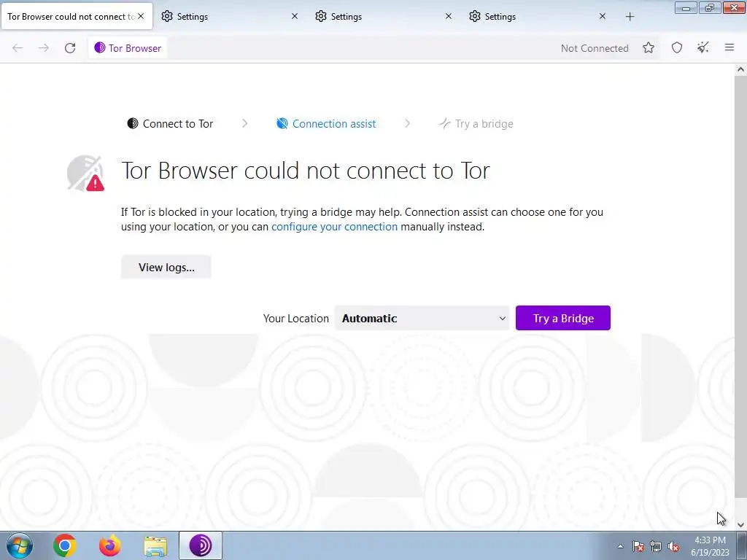The height and width of the screenshot is (560, 747).
Task: Close the 'Tor Browser could not connect' tab
Action: [x=141, y=16]
